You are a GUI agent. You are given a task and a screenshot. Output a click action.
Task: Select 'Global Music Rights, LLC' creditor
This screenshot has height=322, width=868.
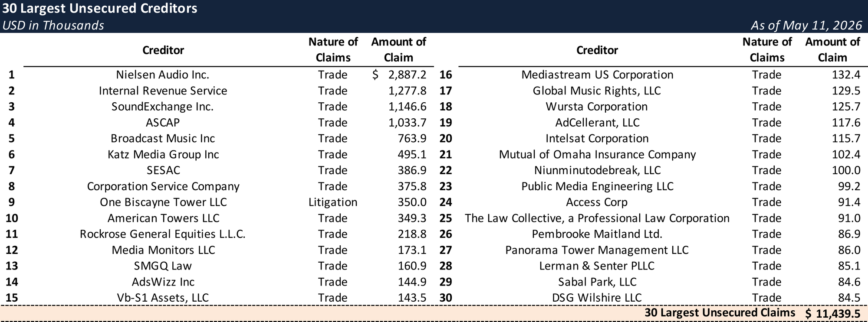[x=597, y=91]
